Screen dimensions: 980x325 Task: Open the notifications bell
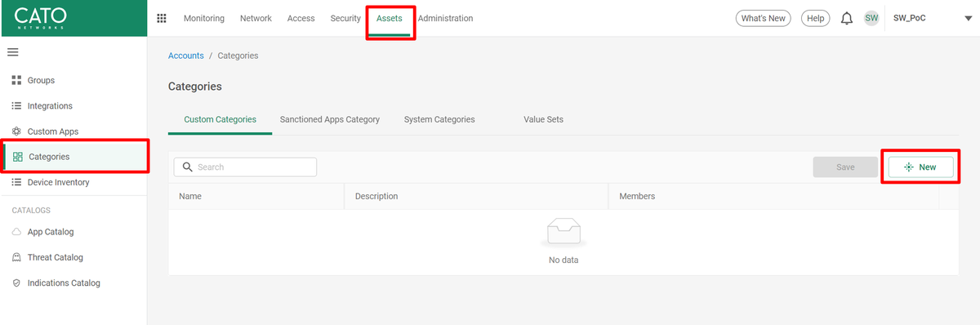pyautogui.click(x=847, y=18)
